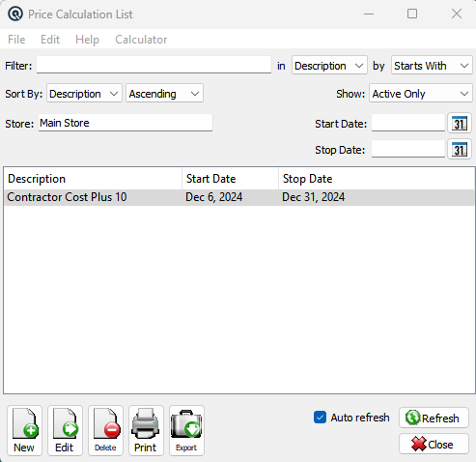
Task: Open the Ascending sort order dropdown
Action: coord(164,94)
